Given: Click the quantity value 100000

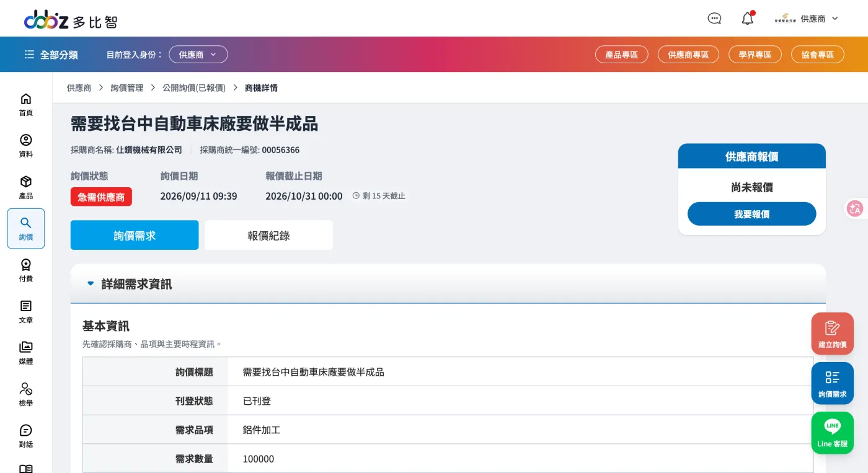Looking at the screenshot, I should coord(259,459).
